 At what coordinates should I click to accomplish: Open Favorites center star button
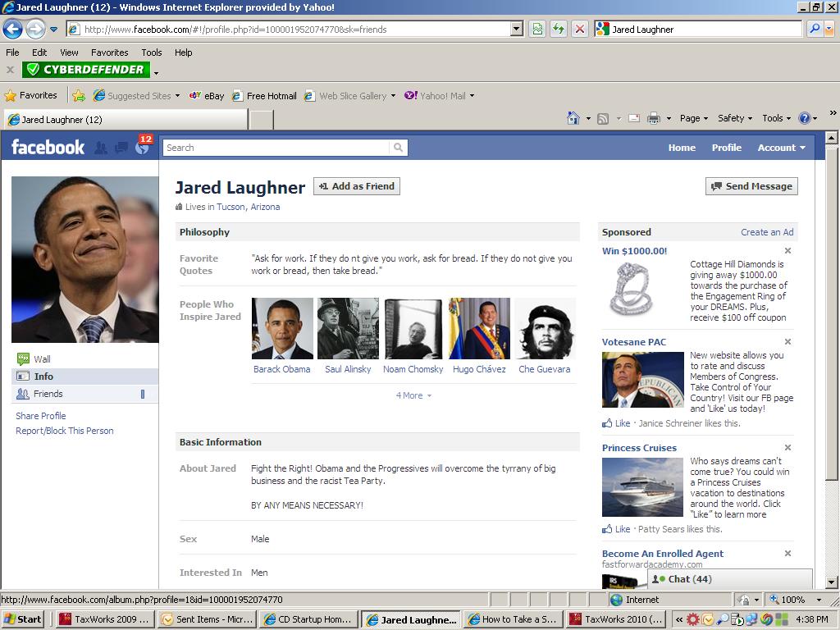[x=30, y=95]
